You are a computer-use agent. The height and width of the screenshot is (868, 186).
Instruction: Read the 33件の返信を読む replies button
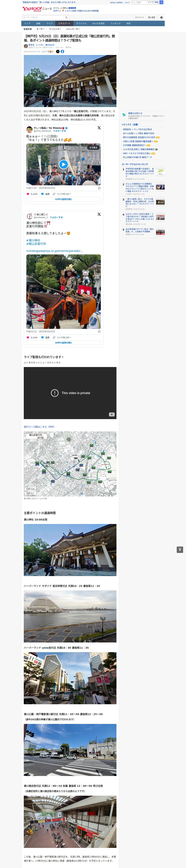(63, 199)
